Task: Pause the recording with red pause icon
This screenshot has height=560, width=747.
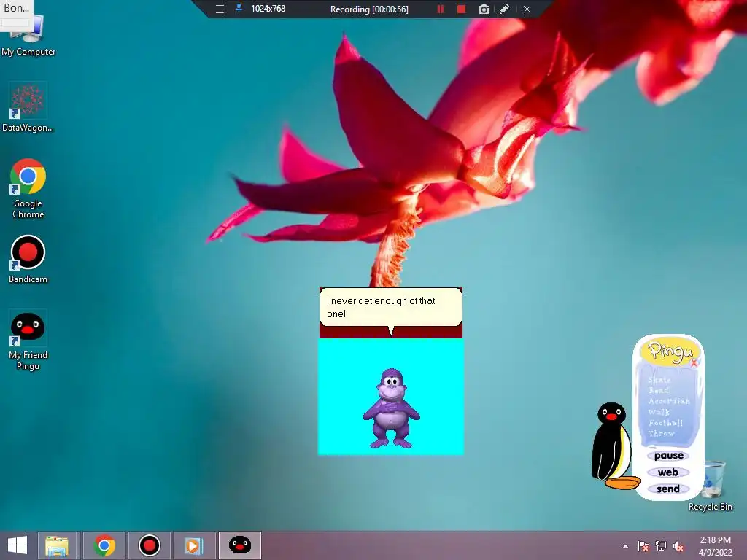Action: 441,9
